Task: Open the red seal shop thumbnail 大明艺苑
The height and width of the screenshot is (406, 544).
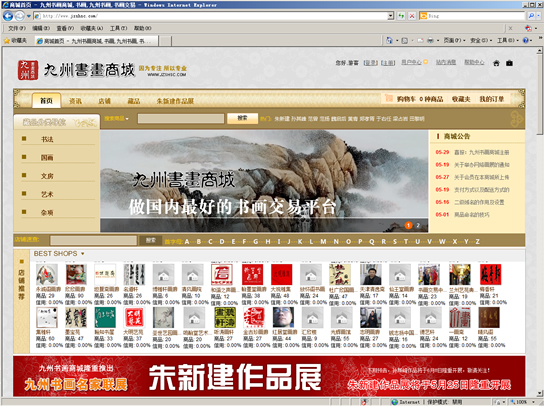Action: (x=134, y=317)
